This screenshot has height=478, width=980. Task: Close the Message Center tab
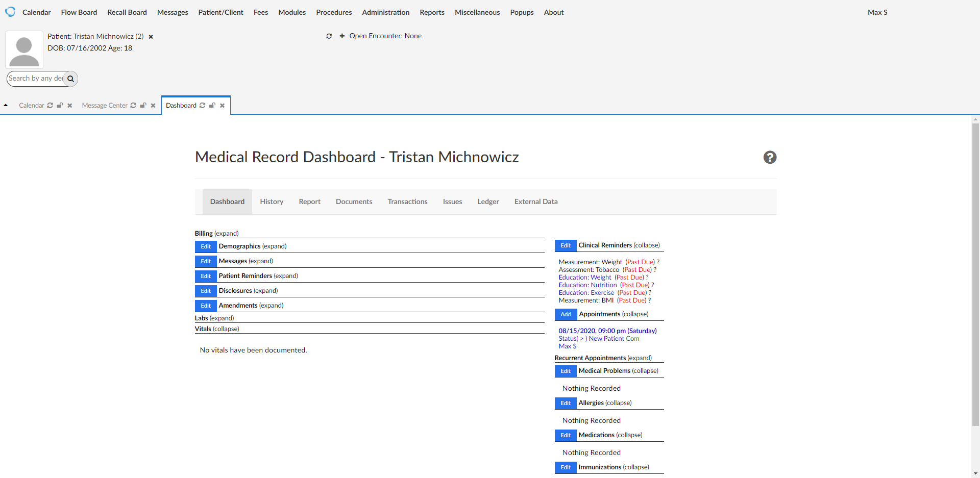(x=153, y=106)
